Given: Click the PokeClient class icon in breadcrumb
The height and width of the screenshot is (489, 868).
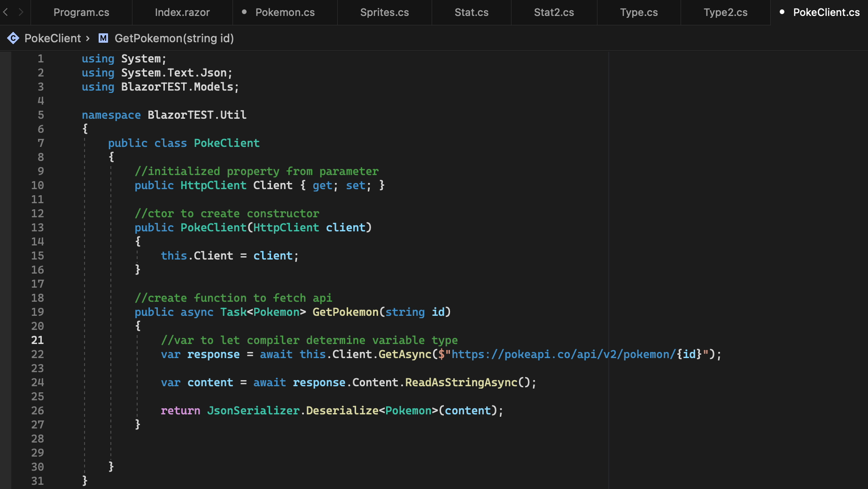Looking at the screenshot, I should [13, 38].
